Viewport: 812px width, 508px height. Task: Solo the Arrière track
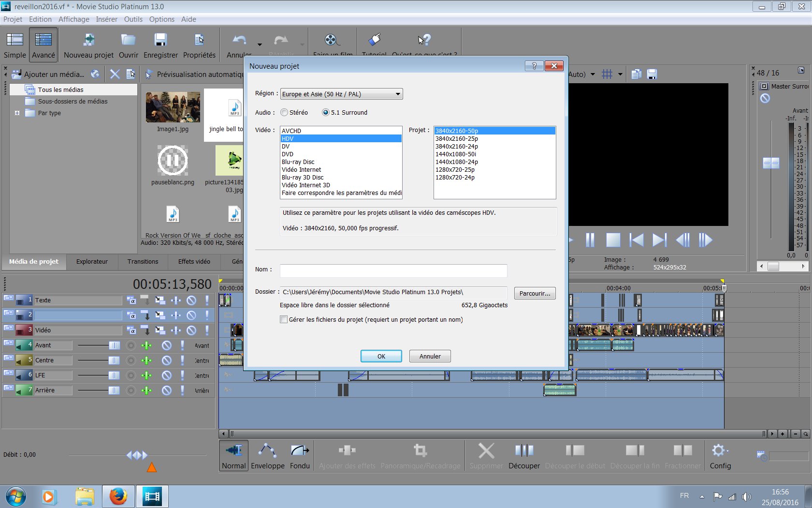pyautogui.click(x=182, y=390)
